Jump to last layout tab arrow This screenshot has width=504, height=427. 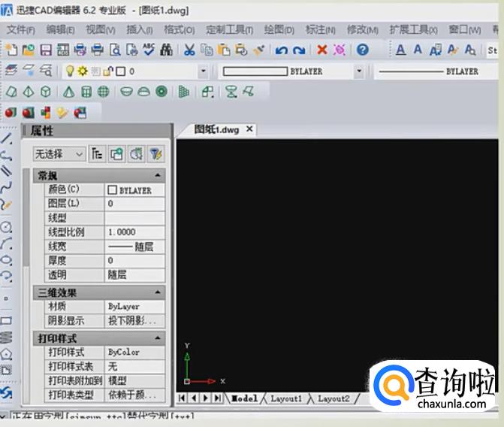(x=218, y=398)
